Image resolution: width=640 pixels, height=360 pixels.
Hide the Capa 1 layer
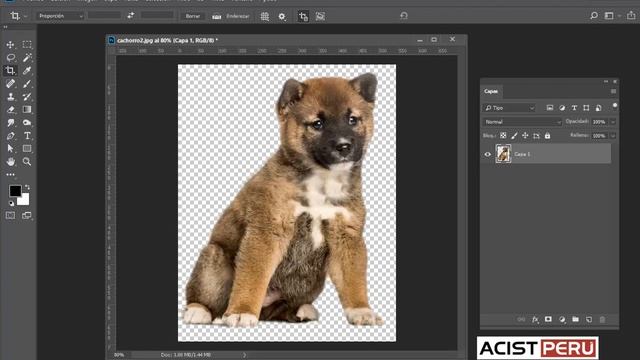pyautogui.click(x=487, y=154)
